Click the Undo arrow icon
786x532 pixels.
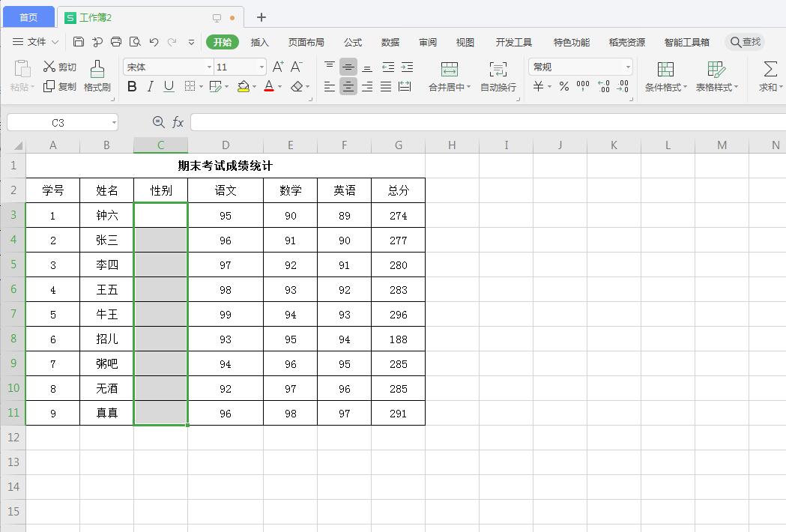(154, 43)
